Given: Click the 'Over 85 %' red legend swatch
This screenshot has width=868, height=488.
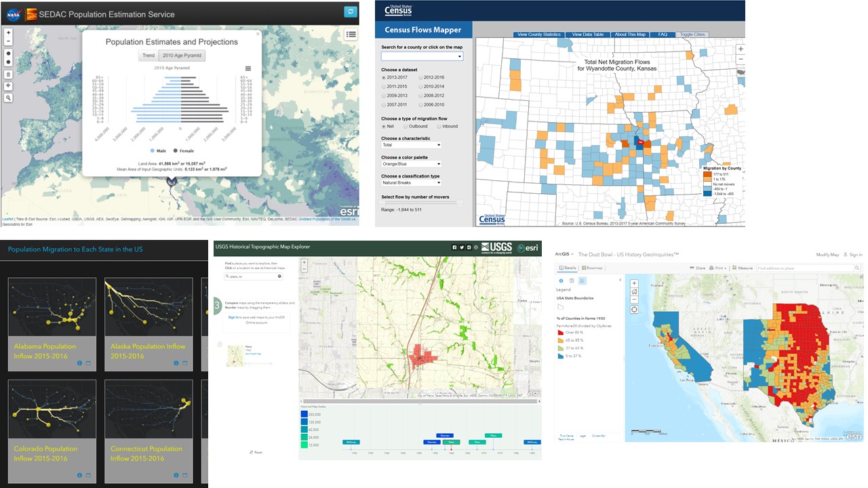Looking at the screenshot, I should coord(560,333).
